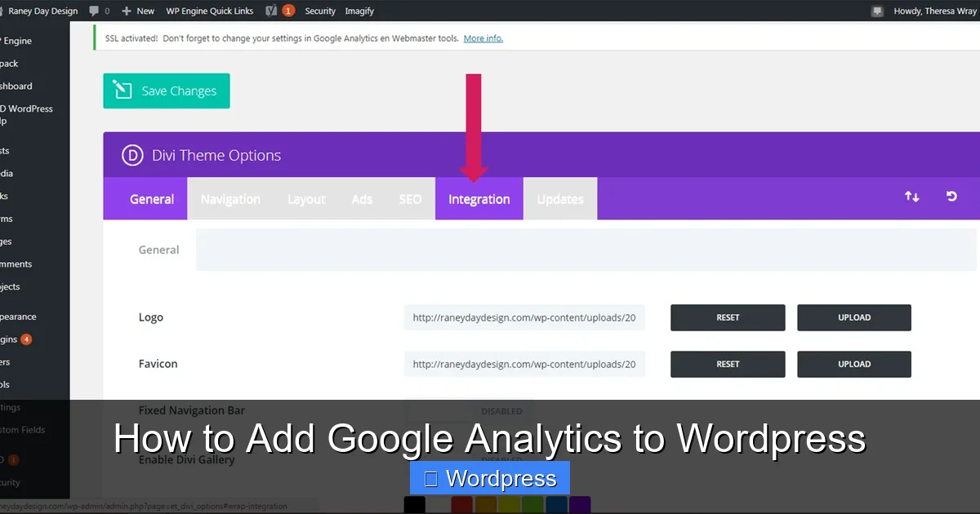This screenshot has width=980, height=514.
Task: Open the Integration tab
Action: 479,198
